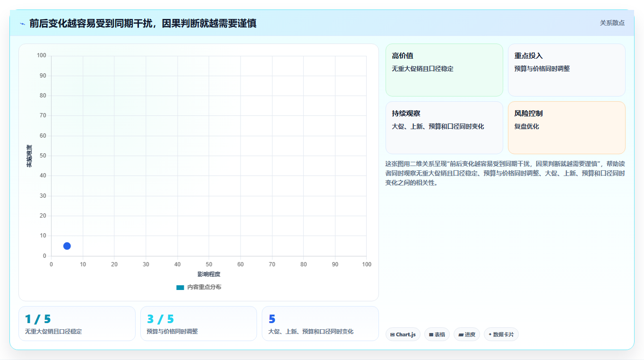This screenshot has height=360, width=644.
Task: Click 复盘优化 text in the 风险控制 card
Action: coord(527,127)
